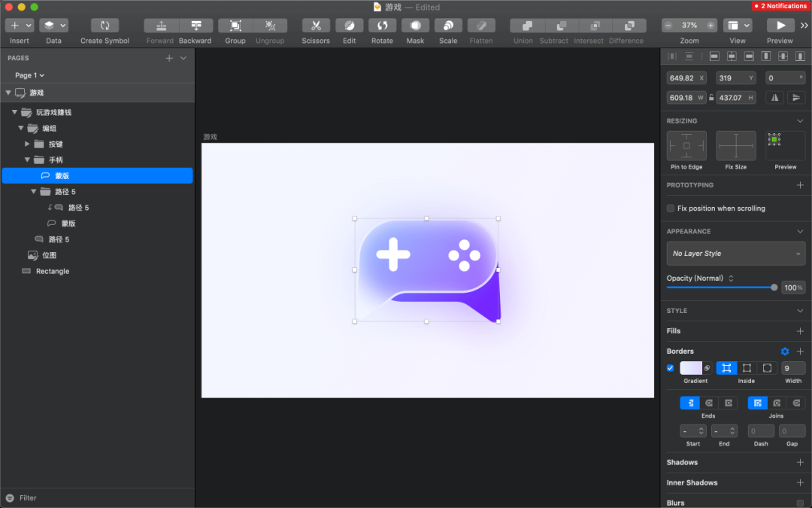Zoom out with the minus button
Viewport: 812px width, 508px height.
(668, 26)
